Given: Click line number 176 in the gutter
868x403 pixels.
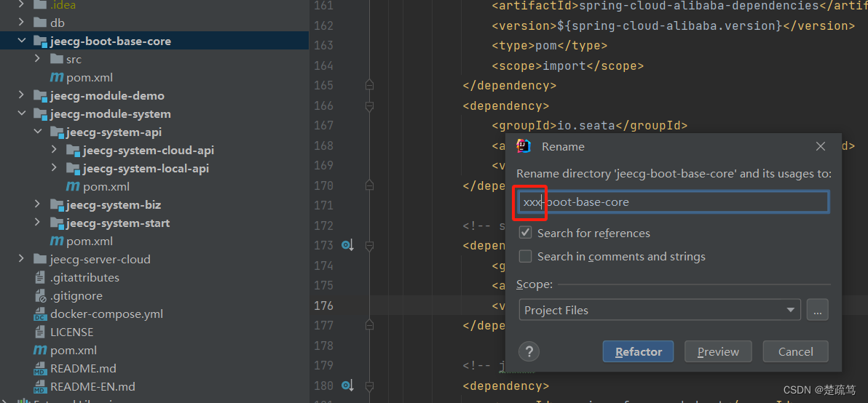Looking at the screenshot, I should coord(323,305).
